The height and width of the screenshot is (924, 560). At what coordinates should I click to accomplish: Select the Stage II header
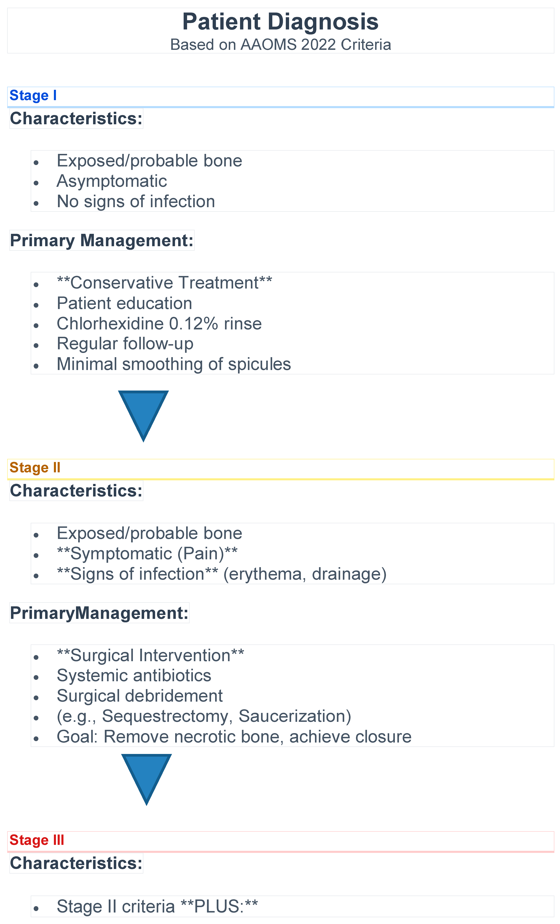pyautogui.click(x=35, y=468)
